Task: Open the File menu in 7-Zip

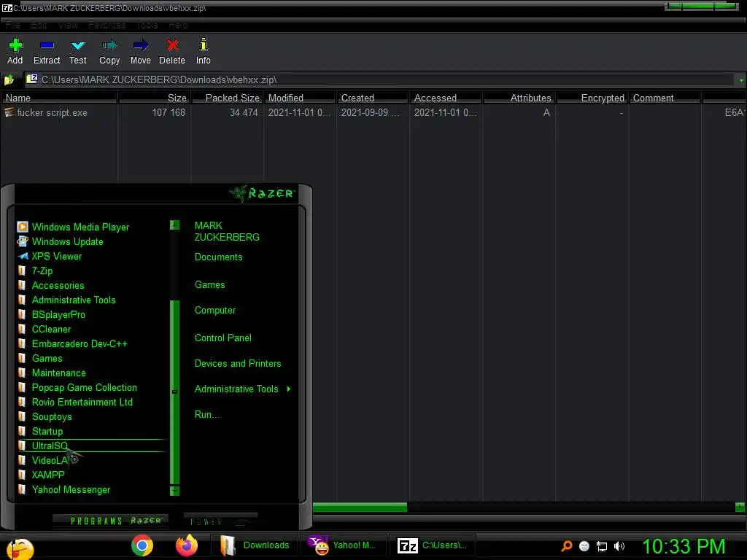Action: point(13,26)
